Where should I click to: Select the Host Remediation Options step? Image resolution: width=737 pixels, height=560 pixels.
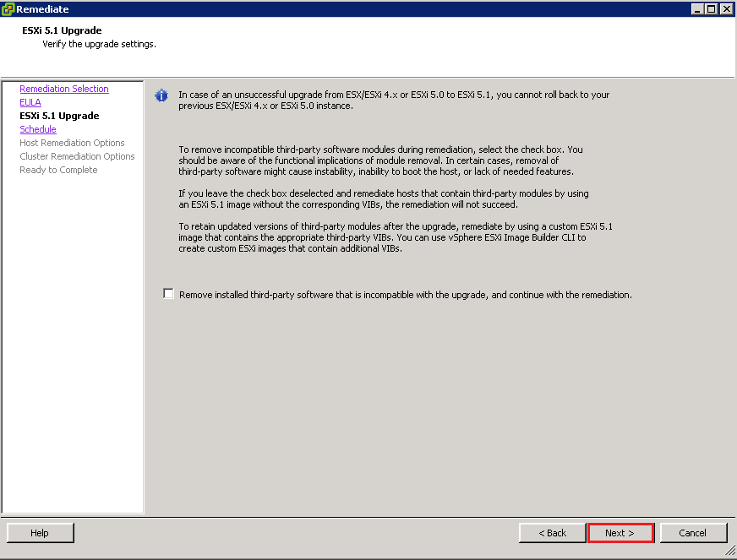click(72, 143)
